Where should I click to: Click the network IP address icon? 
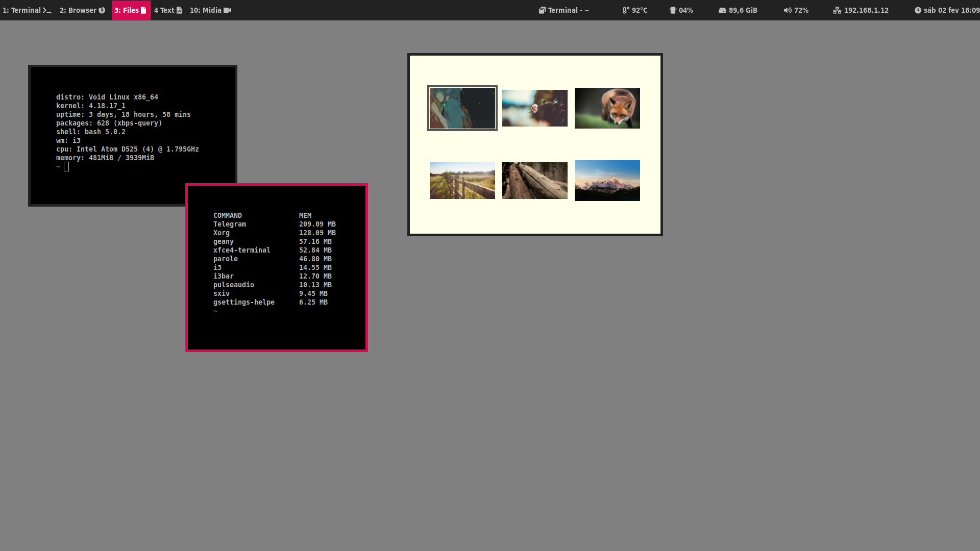coord(837,10)
